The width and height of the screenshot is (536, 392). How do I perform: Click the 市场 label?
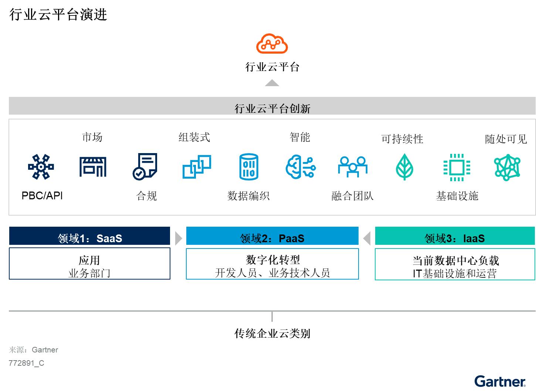pos(92,137)
